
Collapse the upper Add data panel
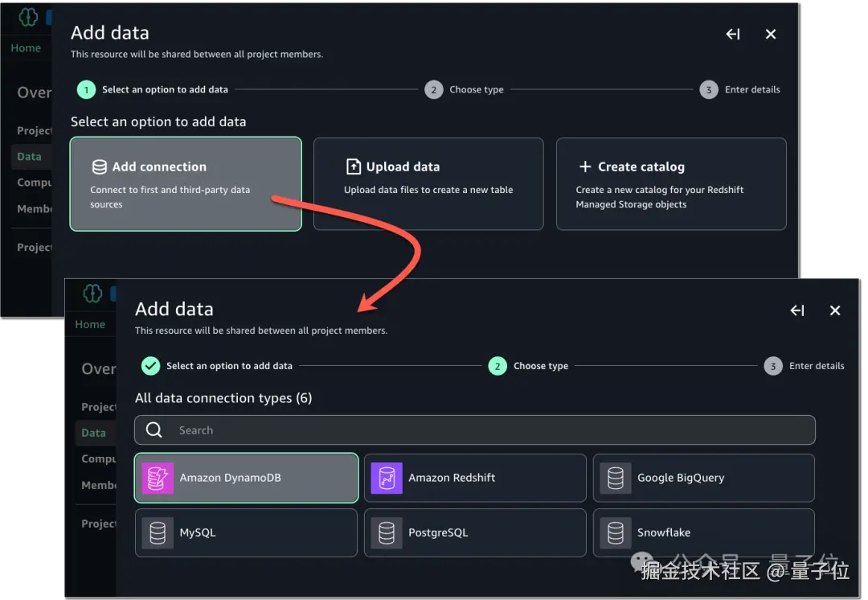point(733,34)
